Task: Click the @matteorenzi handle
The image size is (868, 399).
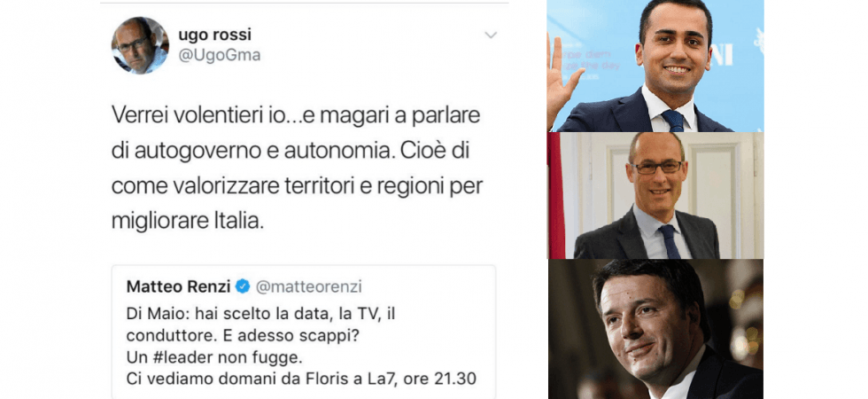Action: (x=308, y=286)
